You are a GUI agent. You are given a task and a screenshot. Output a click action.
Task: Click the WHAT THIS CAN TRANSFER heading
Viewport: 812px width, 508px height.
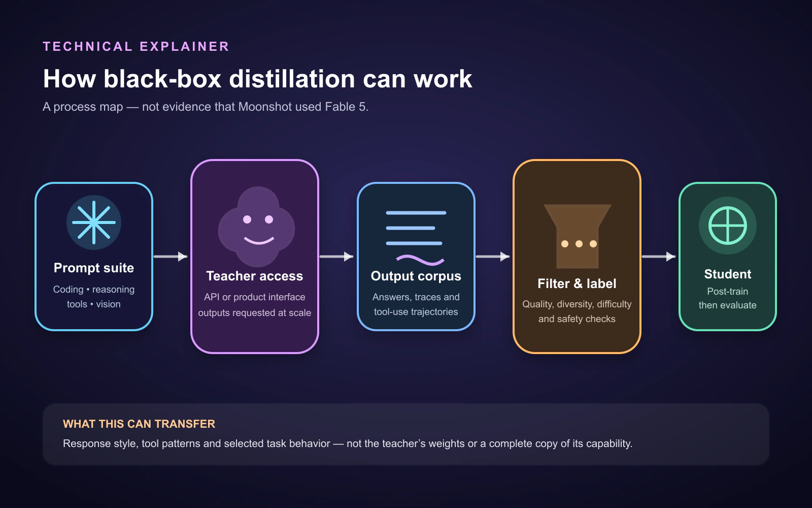[x=139, y=424]
